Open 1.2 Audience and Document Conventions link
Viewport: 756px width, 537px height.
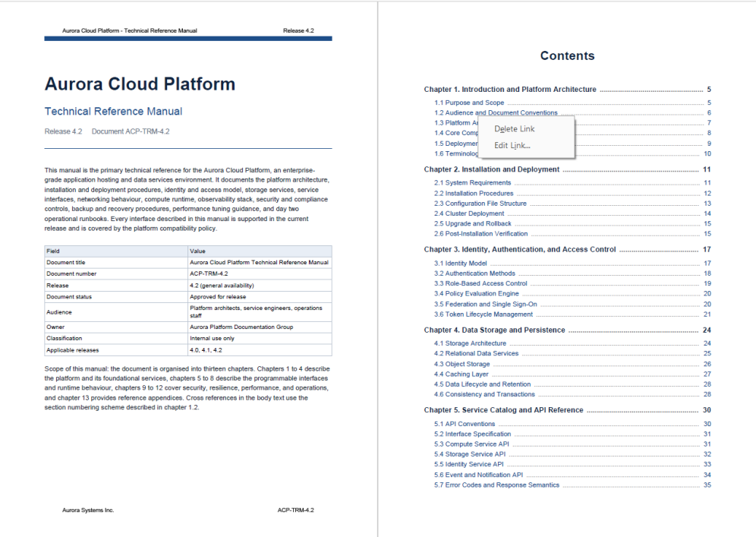point(496,113)
